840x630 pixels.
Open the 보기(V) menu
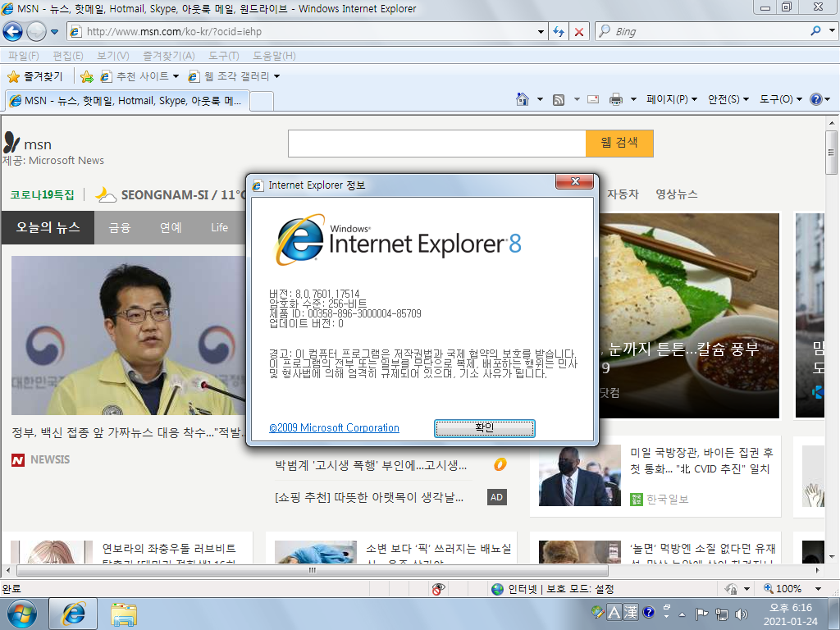point(113,56)
